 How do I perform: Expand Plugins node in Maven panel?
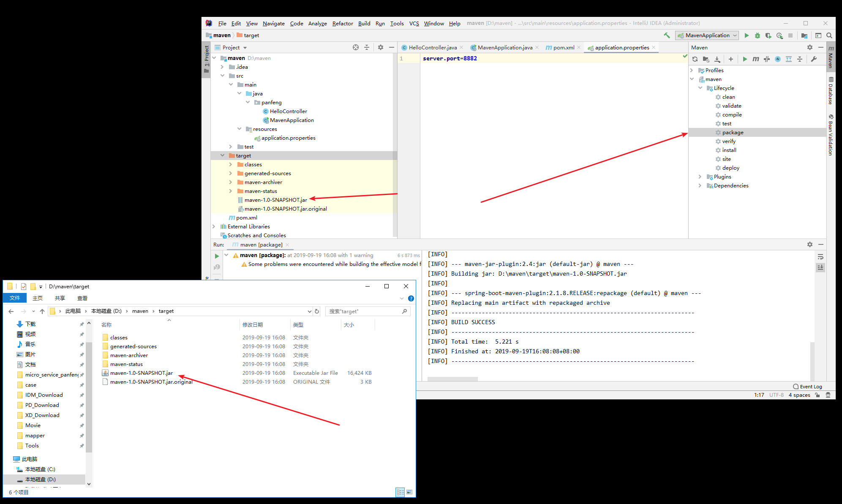click(700, 176)
